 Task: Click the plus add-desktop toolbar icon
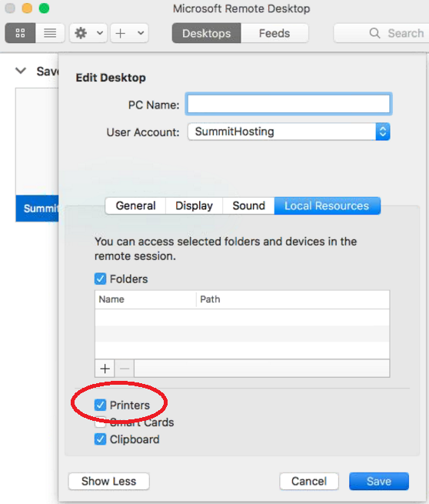[x=121, y=33]
